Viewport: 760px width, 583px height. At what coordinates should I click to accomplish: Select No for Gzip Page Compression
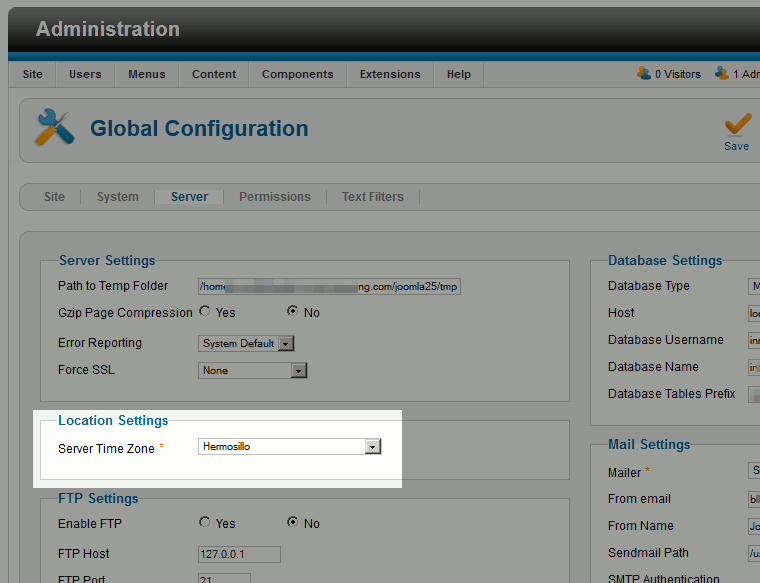[x=293, y=311]
